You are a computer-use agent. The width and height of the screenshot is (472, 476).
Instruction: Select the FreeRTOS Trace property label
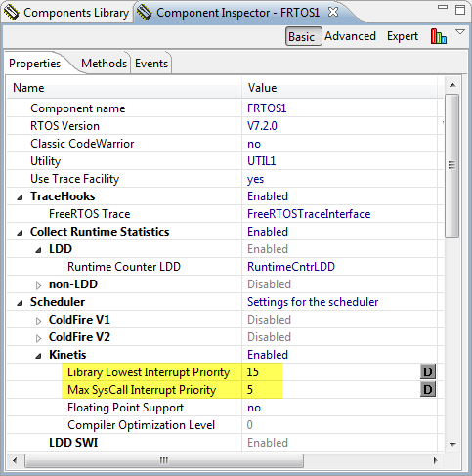pyautogui.click(x=89, y=214)
